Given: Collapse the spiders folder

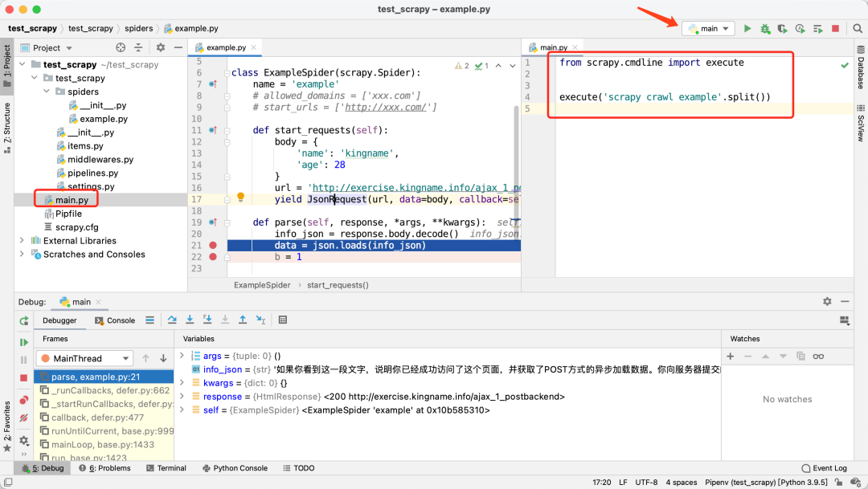Looking at the screenshot, I should 47,92.
